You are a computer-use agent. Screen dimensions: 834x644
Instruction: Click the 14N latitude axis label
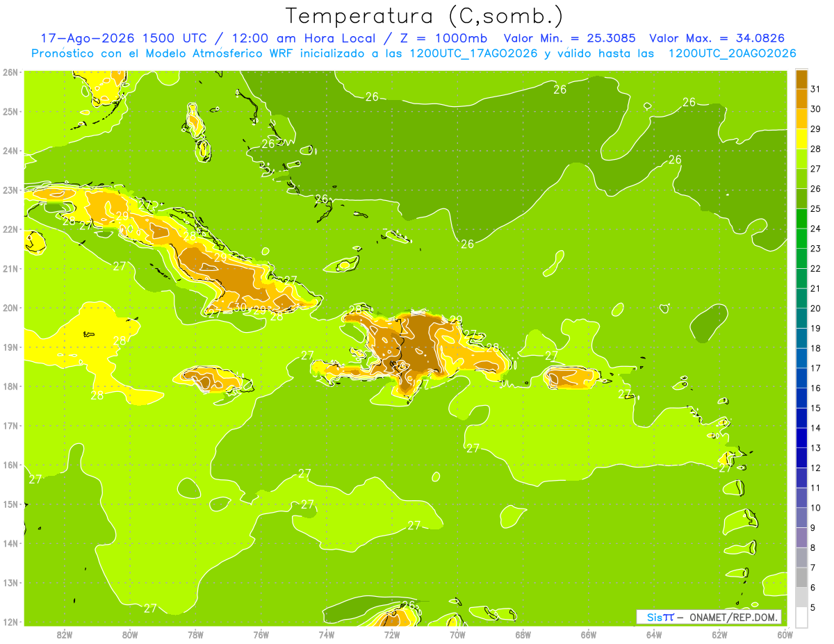tap(10, 543)
